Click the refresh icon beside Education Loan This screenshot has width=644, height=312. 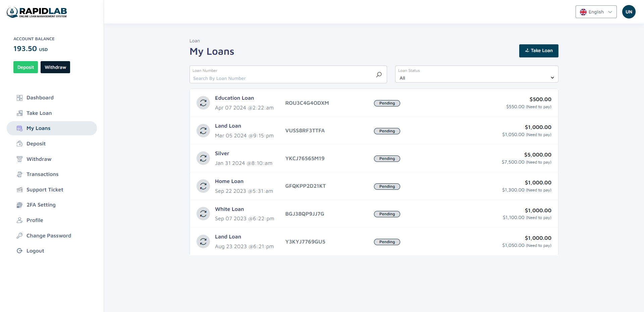[203, 103]
